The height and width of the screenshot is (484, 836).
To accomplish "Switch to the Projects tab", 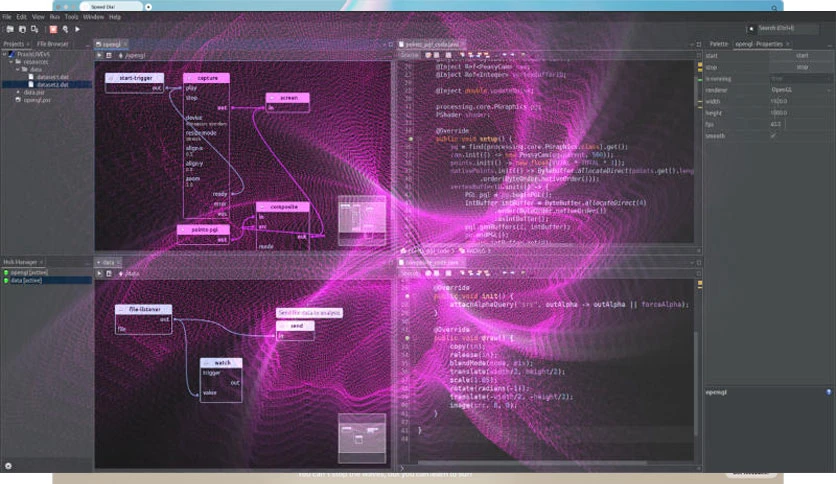I will click(x=14, y=44).
